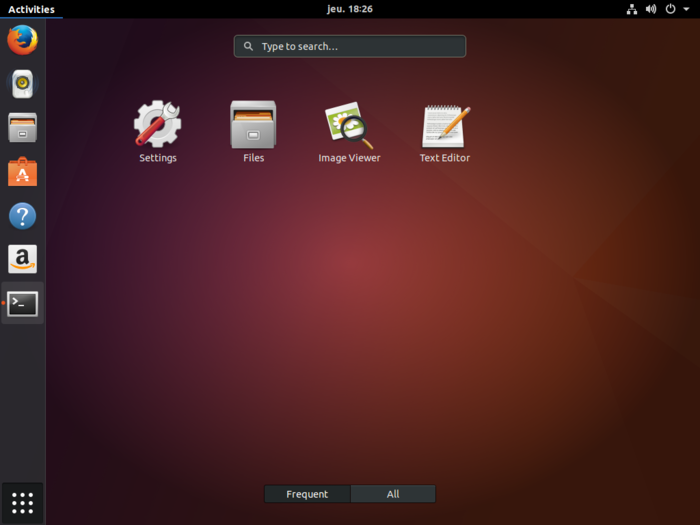Screen dimensions: 700x525
Task: Open Ubuntu Software orange bag icon
Action: [x=22, y=171]
